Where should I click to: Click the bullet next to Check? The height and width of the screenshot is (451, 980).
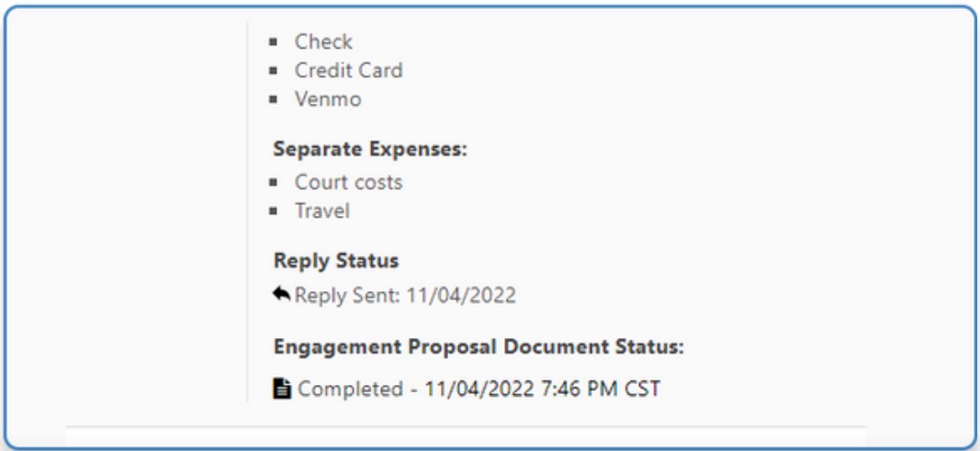274,42
